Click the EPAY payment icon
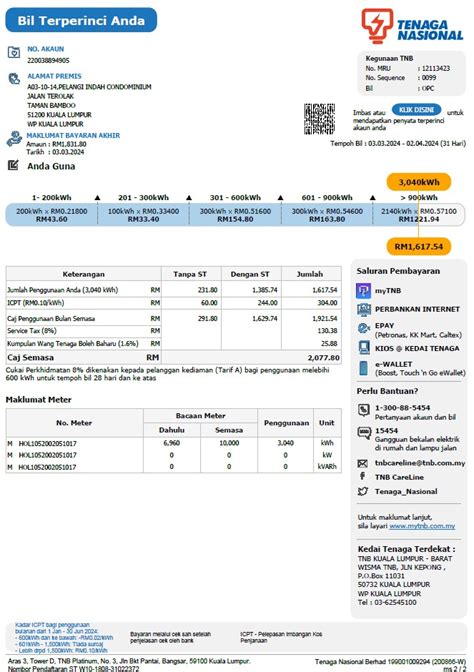 coord(364,328)
